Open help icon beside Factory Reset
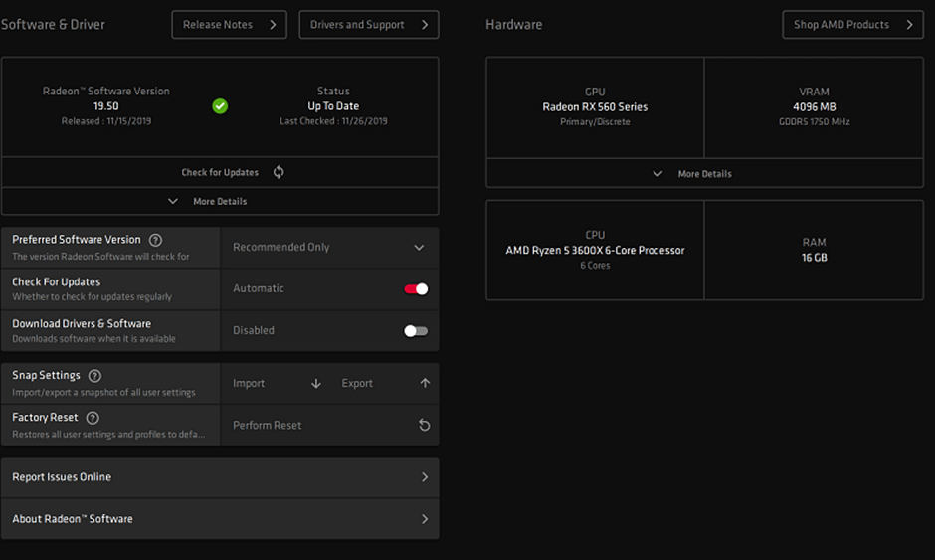This screenshot has width=935, height=560. point(93,418)
